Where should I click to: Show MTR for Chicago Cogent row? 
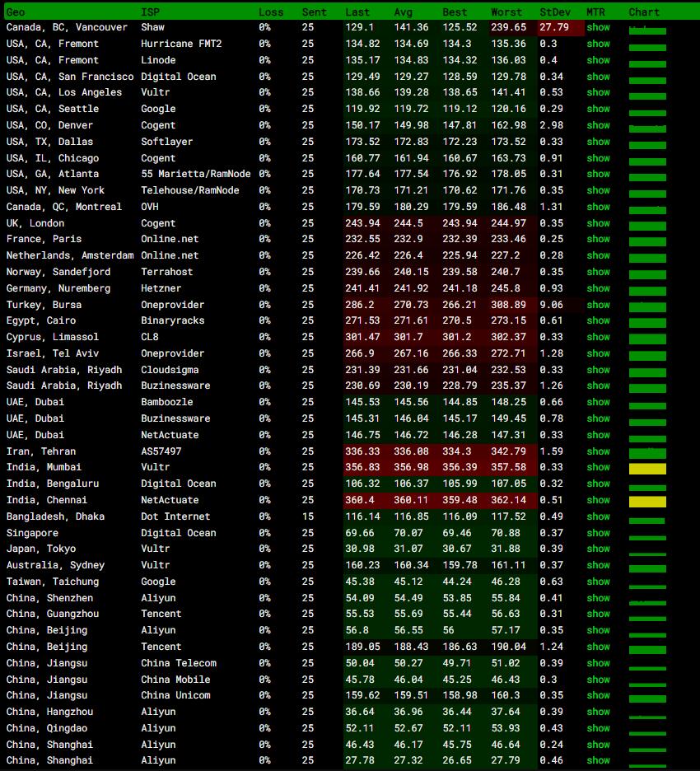coord(598,158)
